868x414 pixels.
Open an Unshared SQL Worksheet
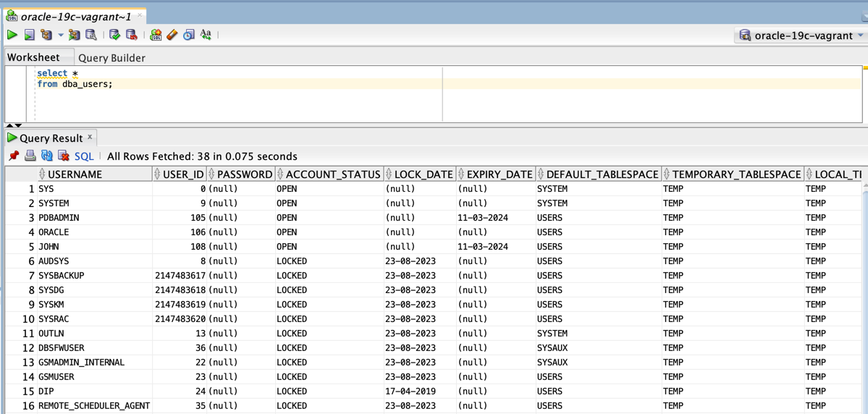156,35
